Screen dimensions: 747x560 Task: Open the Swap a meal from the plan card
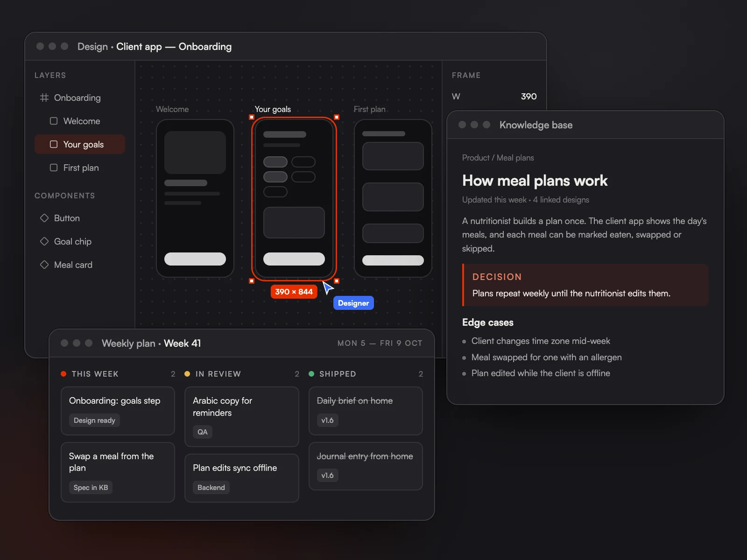pos(118,472)
